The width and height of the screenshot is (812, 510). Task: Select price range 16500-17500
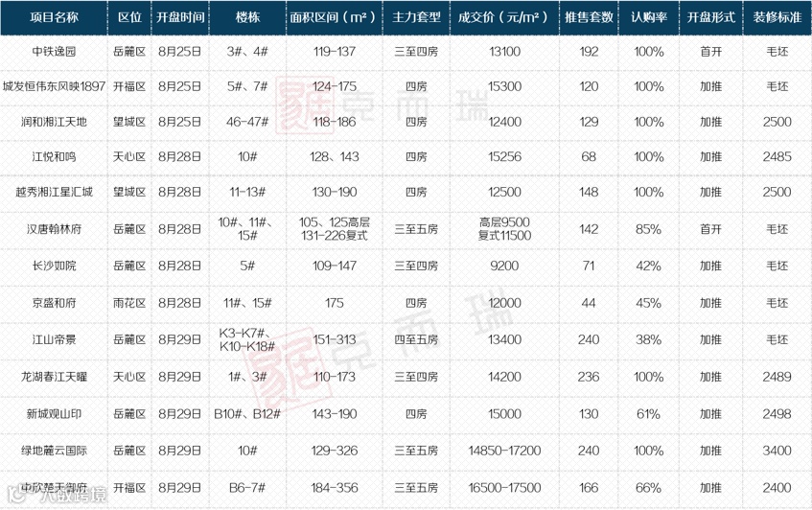[x=504, y=488]
